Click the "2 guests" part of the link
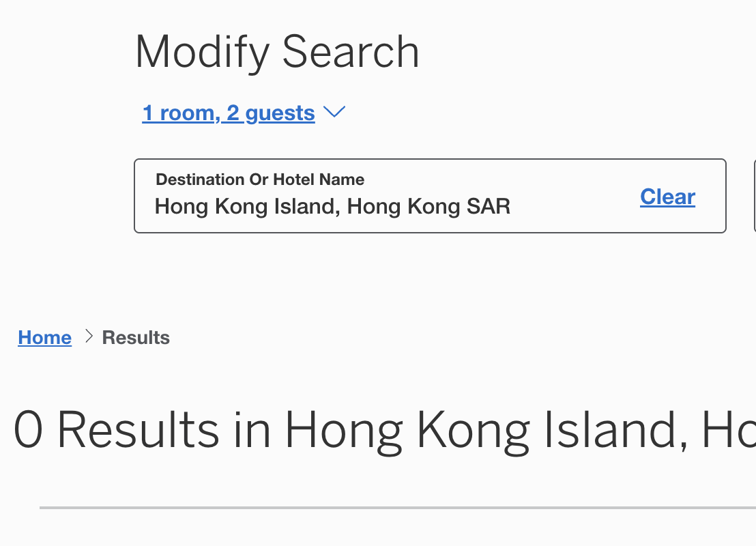 pos(271,113)
